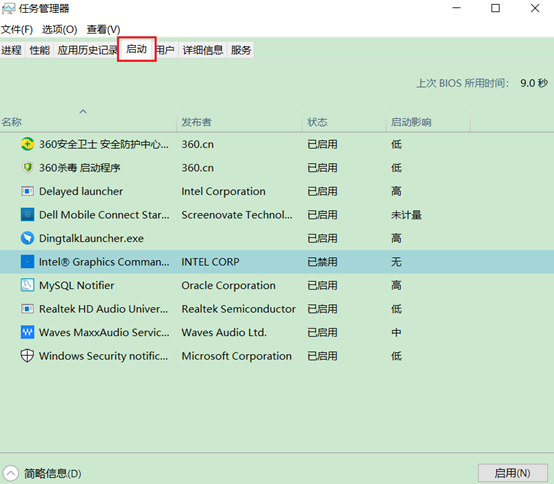Open the 查看(V) menu
Screen dimensions: 554x484
click(104, 29)
